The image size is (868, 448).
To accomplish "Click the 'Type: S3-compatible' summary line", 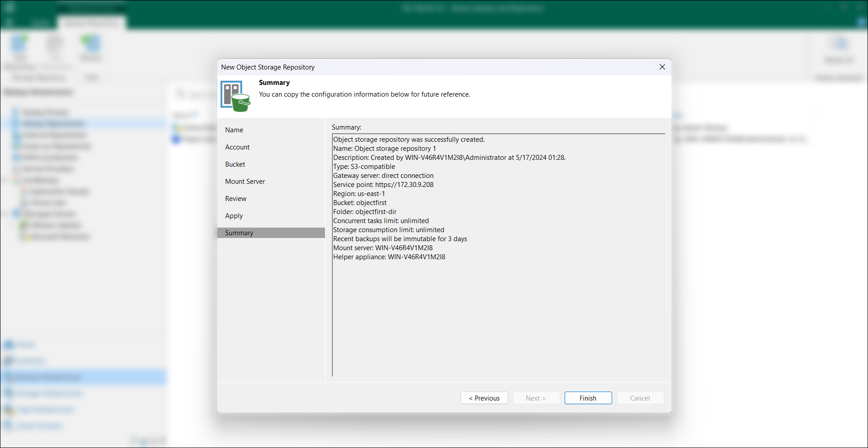I will tap(364, 167).
